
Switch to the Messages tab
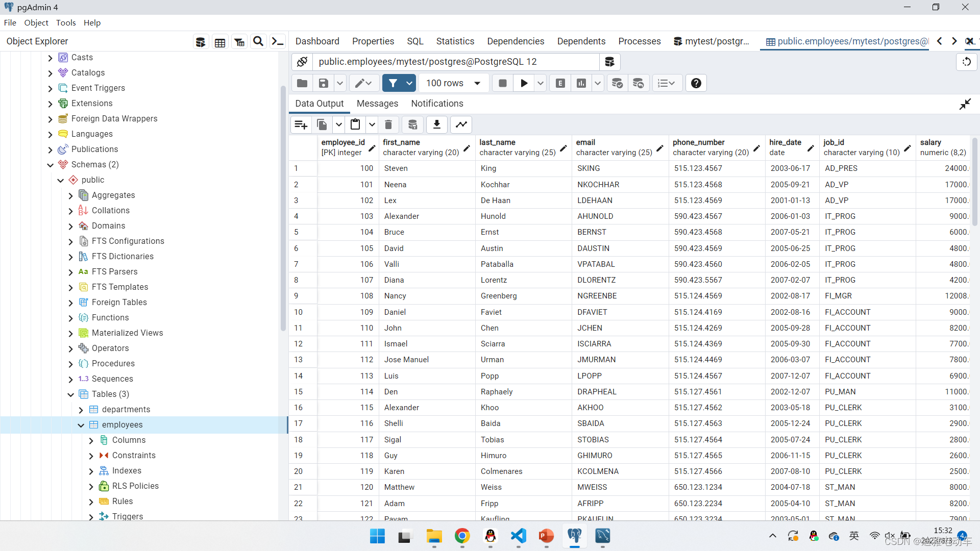pos(377,104)
